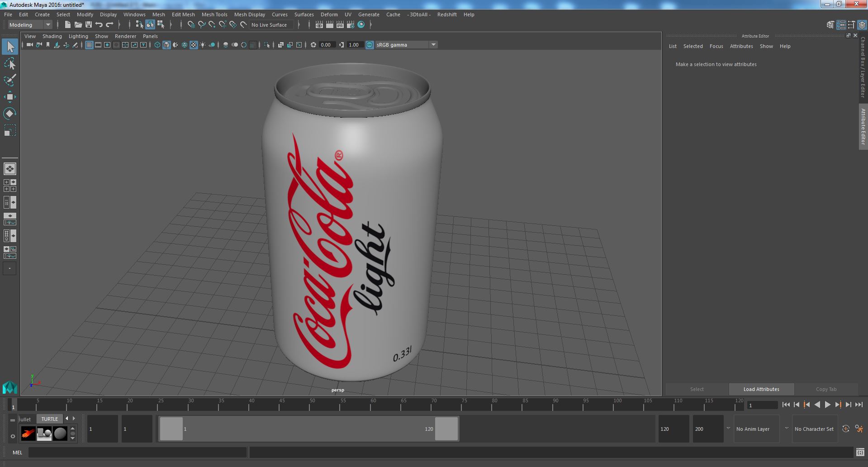
Task: Open a scene file via folder icon
Action: tap(78, 25)
